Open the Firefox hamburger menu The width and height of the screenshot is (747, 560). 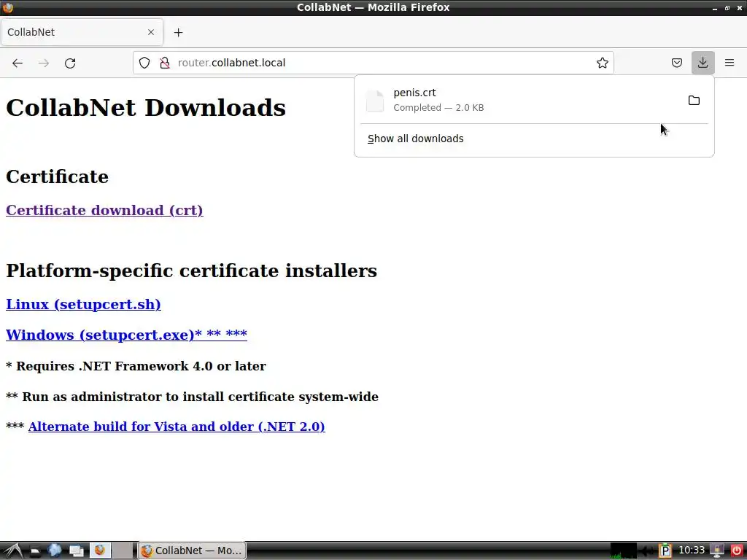pyautogui.click(x=729, y=63)
